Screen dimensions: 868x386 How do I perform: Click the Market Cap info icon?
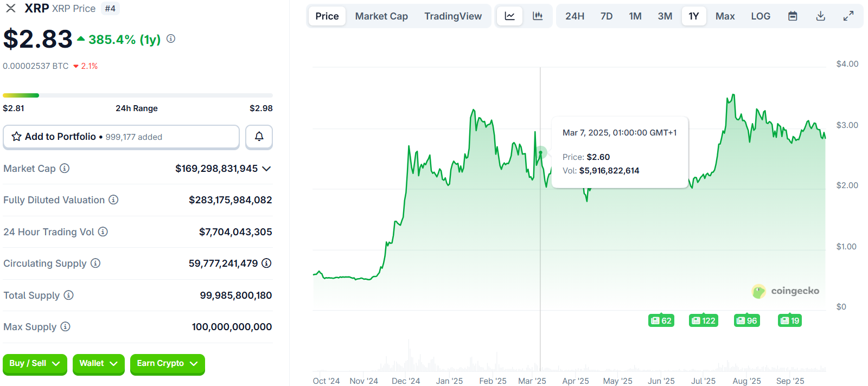pyautogui.click(x=65, y=169)
